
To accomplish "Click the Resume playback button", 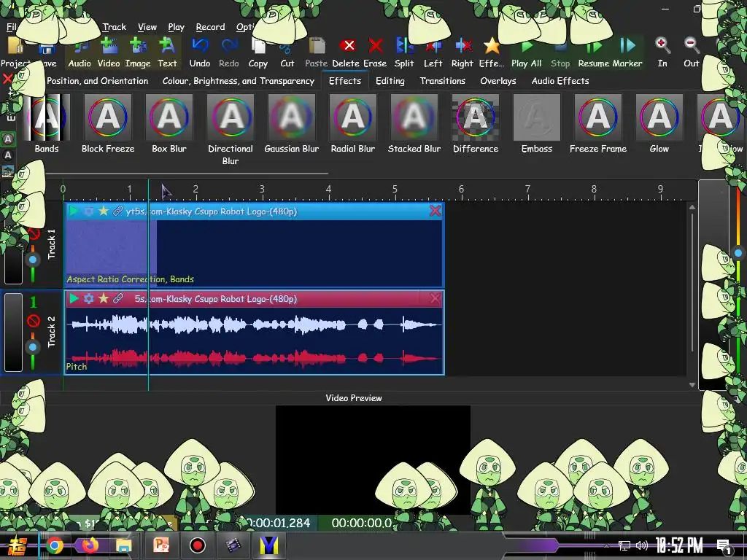I will pos(594,52).
